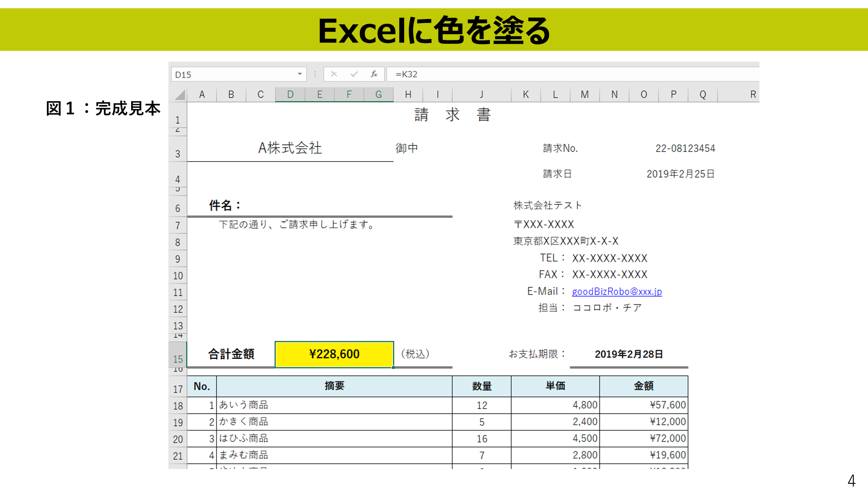Click the 請求書 title cell
Viewport: 868px width, 502px height.
click(x=452, y=115)
